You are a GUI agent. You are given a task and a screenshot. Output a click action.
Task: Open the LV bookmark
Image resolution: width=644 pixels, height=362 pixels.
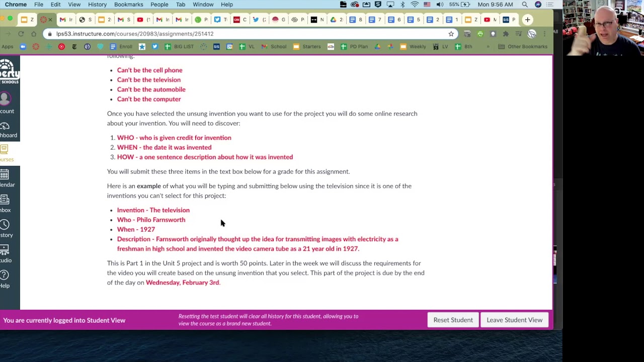point(440,46)
